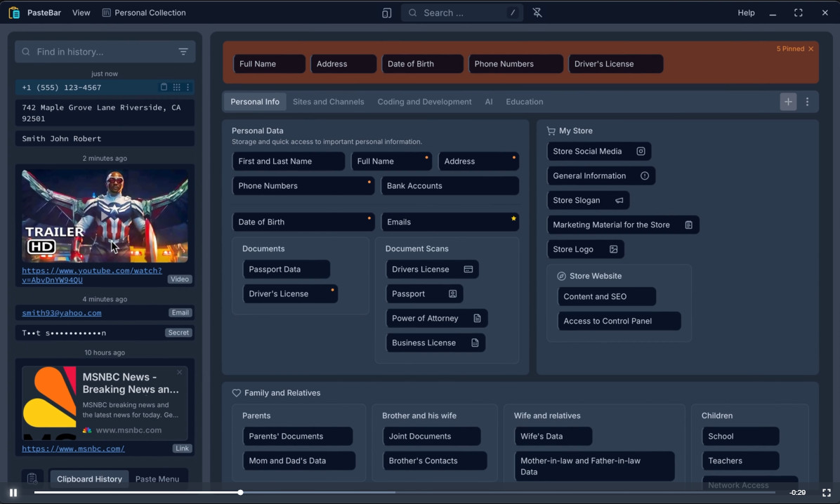This screenshot has width=840, height=504.
Task: Toggle the Emails star favorite marker
Action: (x=513, y=218)
